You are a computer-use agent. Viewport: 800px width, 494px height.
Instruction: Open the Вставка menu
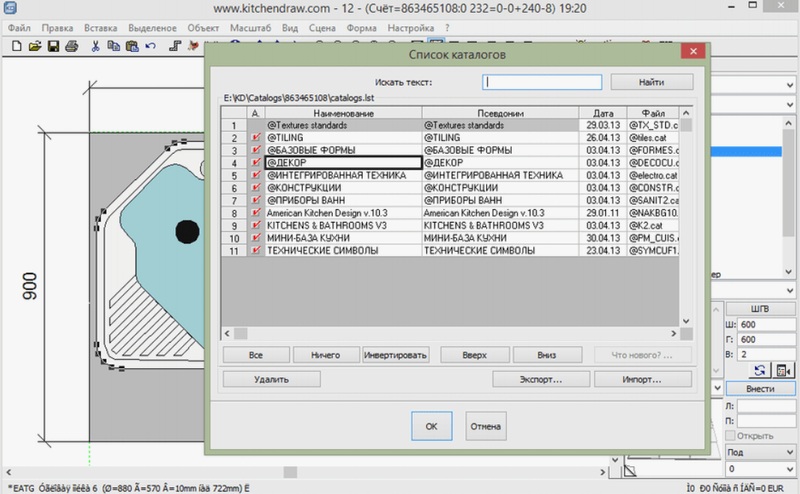click(x=101, y=28)
